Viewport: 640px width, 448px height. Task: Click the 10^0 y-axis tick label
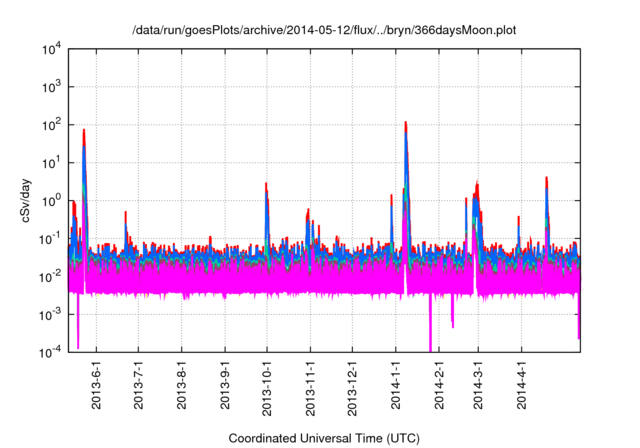pyautogui.click(x=53, y=200)
